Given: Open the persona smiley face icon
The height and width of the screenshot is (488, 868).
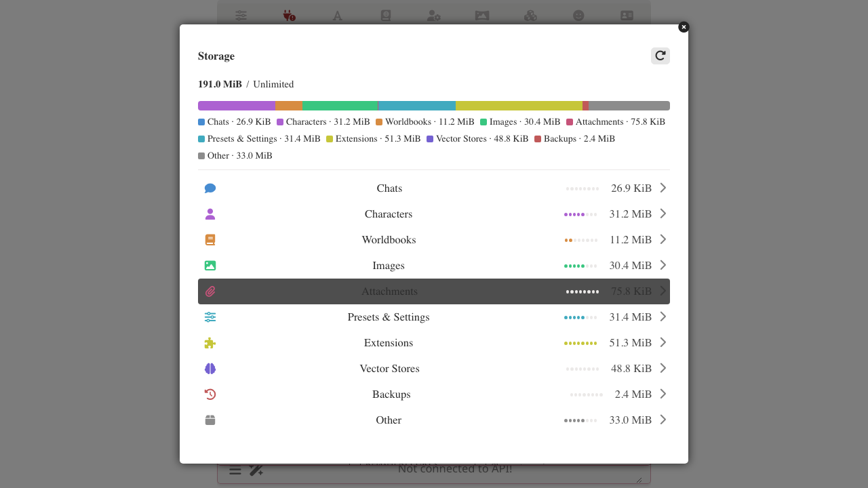Looking at the screenshot, I should [578, 15].
